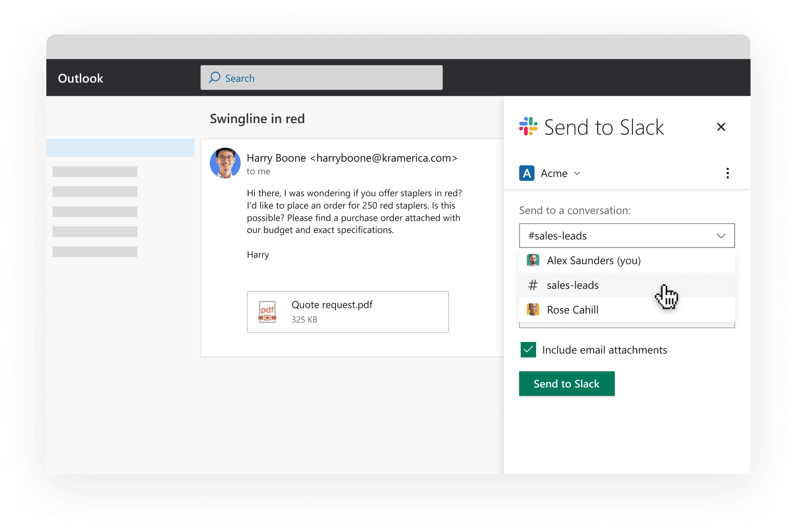Select sales-leads channel option
This screenshot has height=532, width=797.
pos(626,285)
